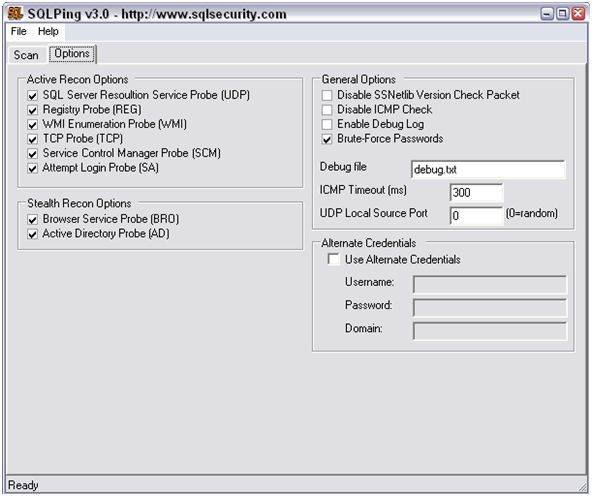Screen dimensions: 592x496
Task: Click the ICMP Timeout value field
Action: click(x=476, y=193)
